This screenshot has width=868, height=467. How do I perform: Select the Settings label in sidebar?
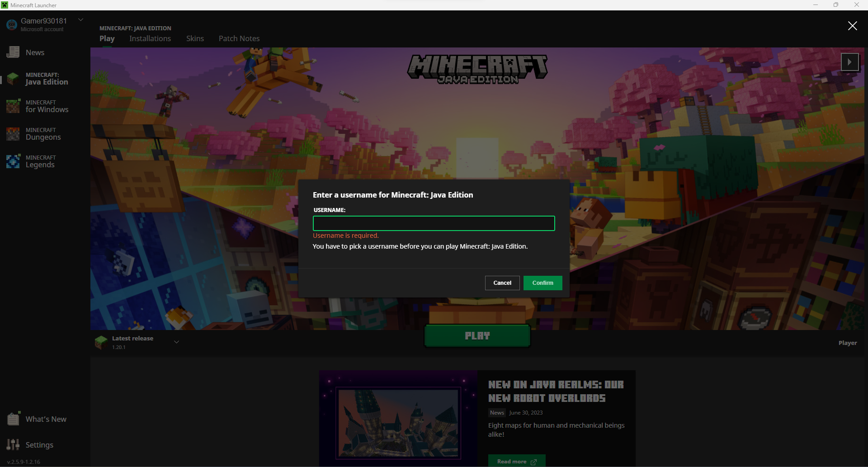39,445
